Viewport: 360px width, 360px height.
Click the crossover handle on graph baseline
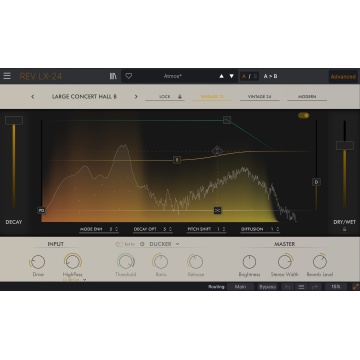click(x=218, y=210)
